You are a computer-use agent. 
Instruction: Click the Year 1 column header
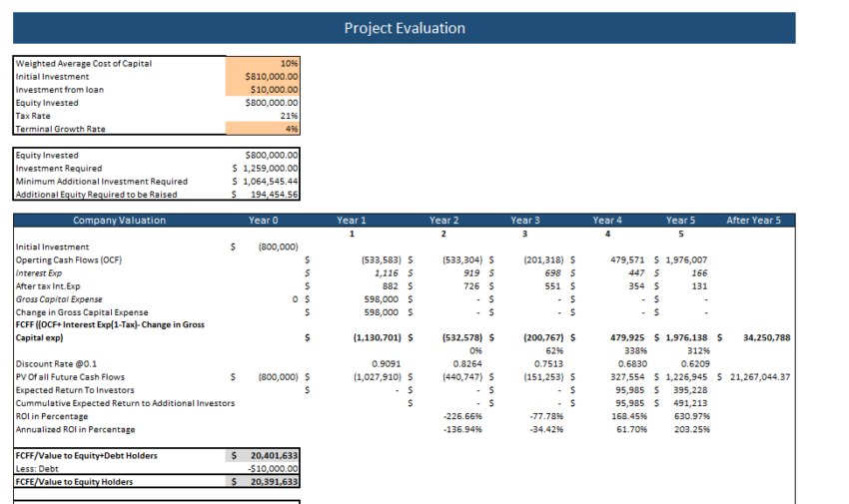[352, 221]
